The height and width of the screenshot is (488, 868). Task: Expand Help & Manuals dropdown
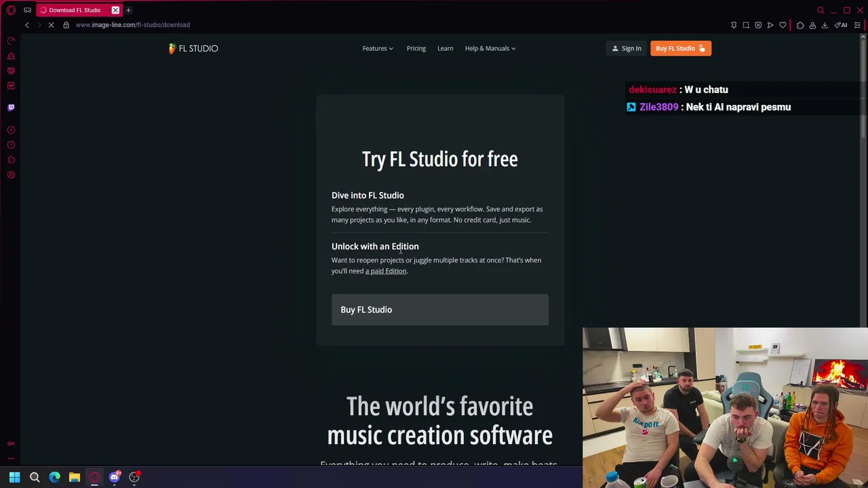(x=490, y=48)
